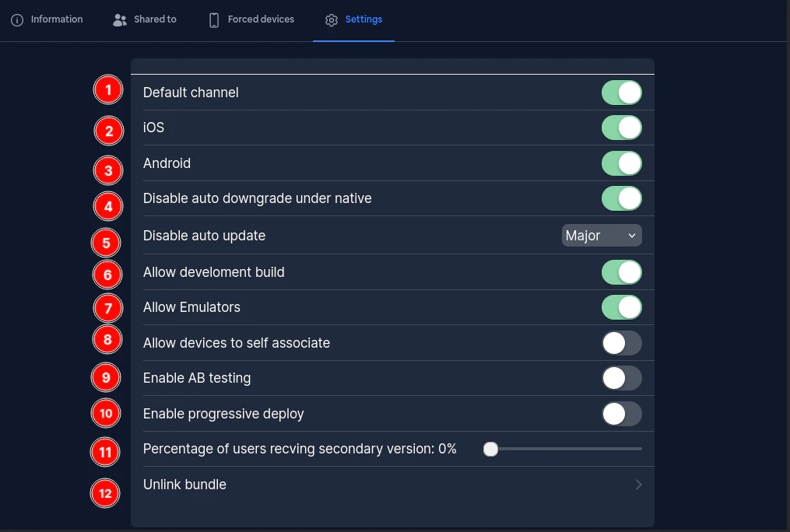Click the Unlink bundle row label
790x532 pixels.
point(185,485)
